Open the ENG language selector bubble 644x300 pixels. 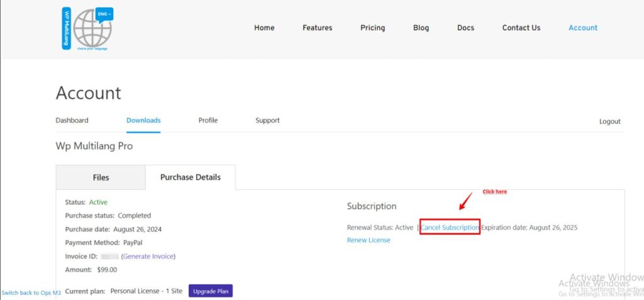[104, 14]
